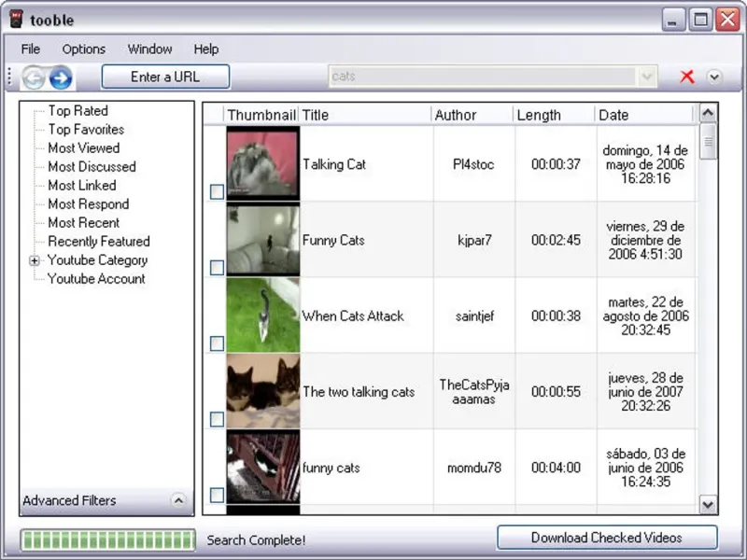Cancel search with the red X icon

point(687,77)
